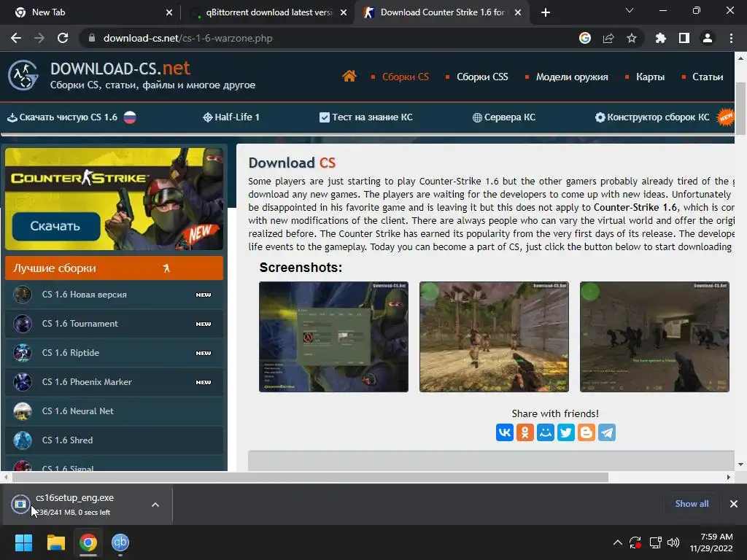This screenshot has height=560, width=747.
Task: Open Модели оружия menu item
Action: coord(572,77)
